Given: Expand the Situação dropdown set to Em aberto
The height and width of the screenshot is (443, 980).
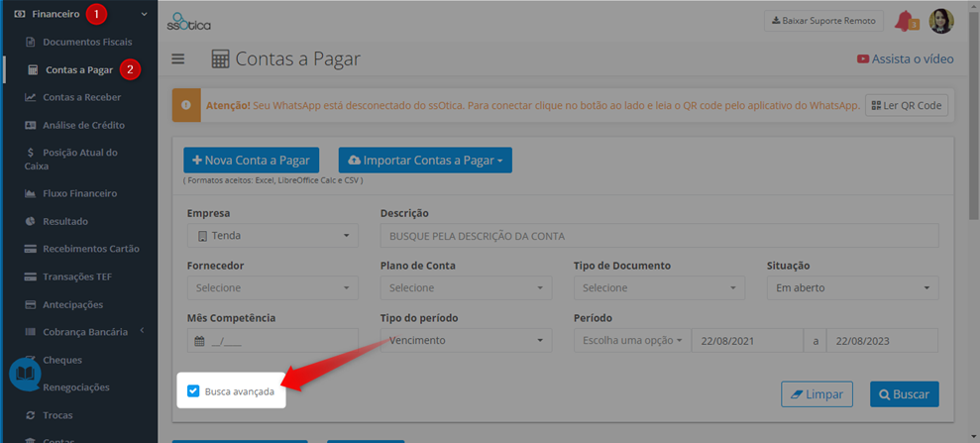Looking at the screenshot, I should coord(852,288).
